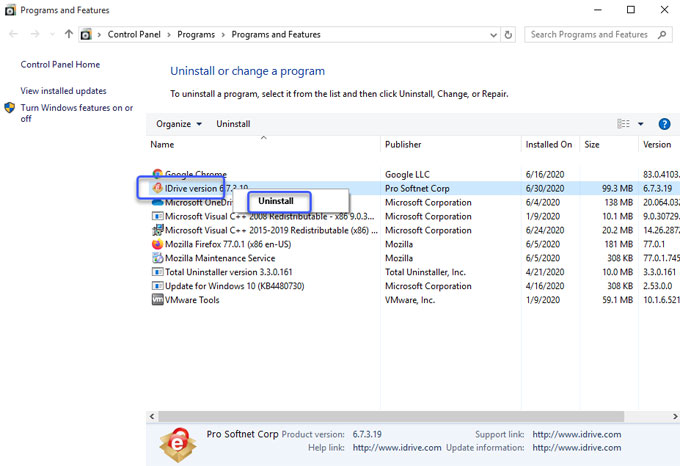The width and height of the screenshot is (680, 466).
Task: Click the Mozilla Maintenance Service icon
Action: click(157, 258)
